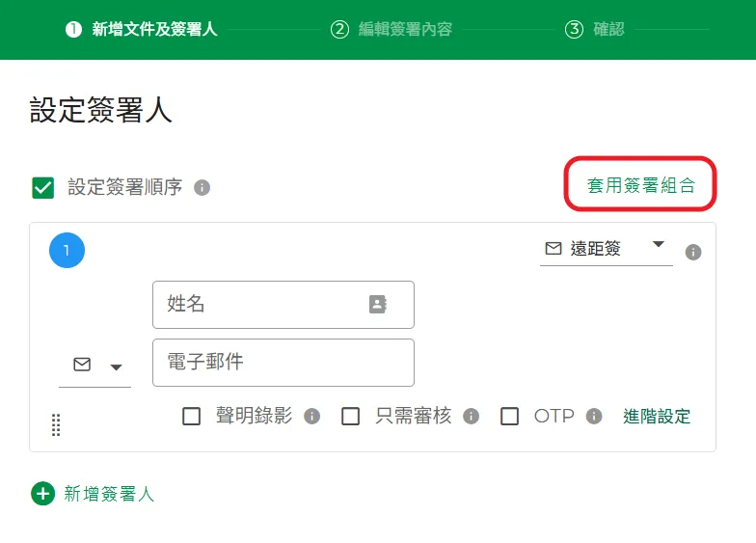
Task: Go to step 3 確認
Action: 594,29
